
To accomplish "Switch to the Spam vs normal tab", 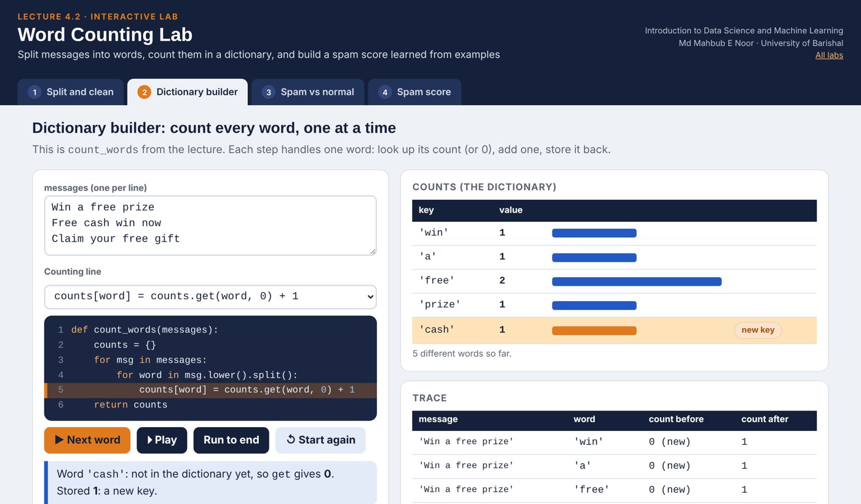I will 308,92.
